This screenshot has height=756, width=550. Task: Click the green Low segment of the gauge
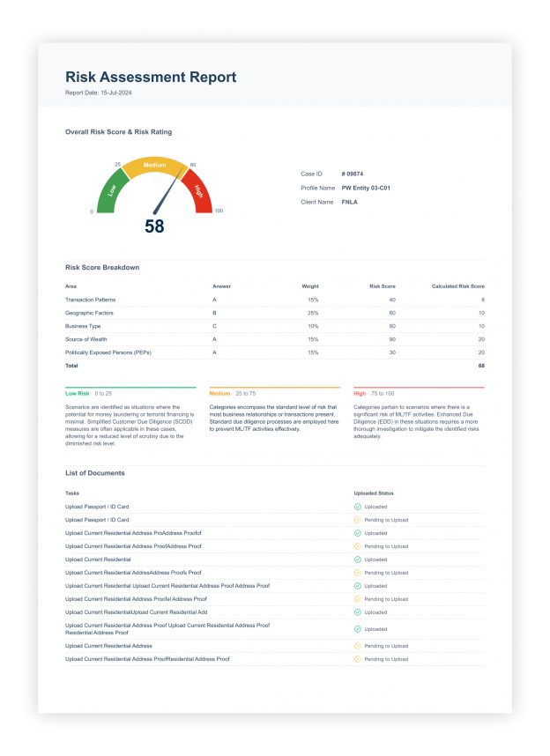click(x=112, y=190)
